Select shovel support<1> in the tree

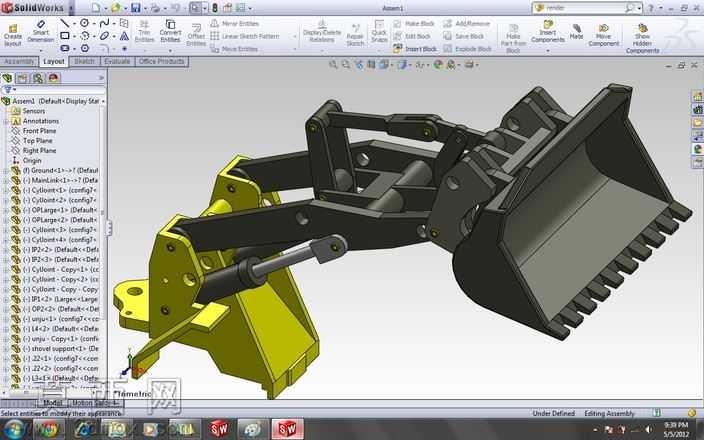pyautogui.click(x=61, y=348)
